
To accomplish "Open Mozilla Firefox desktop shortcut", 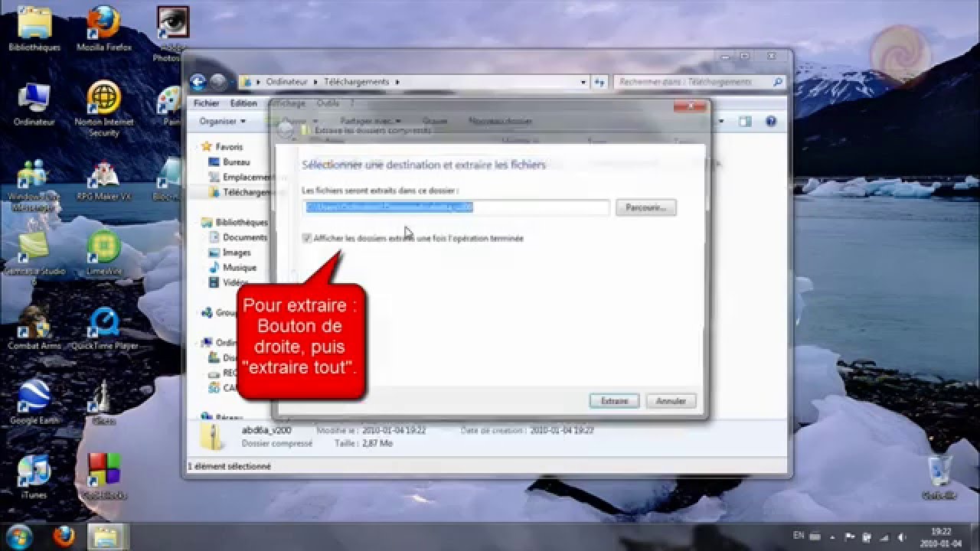I will pos(104,28).
